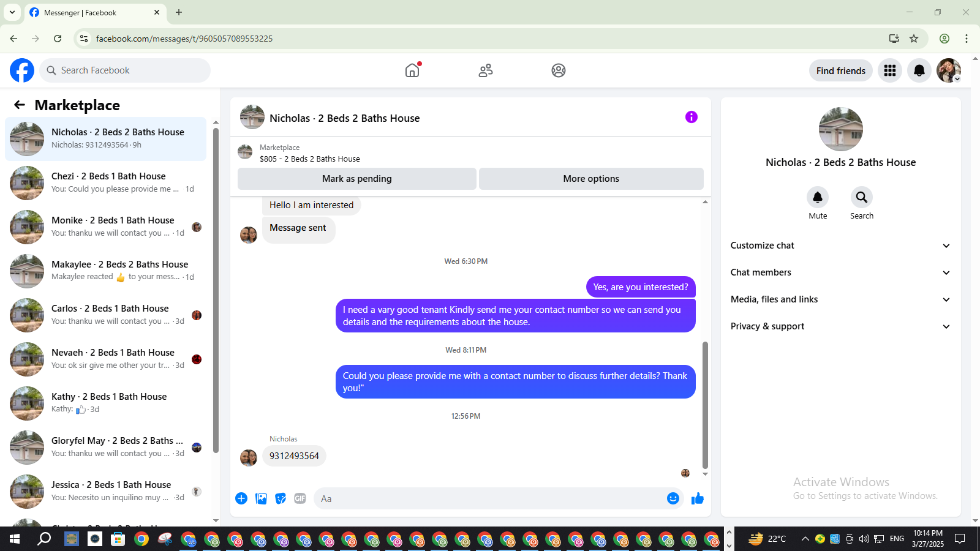
Task: Reload the page in the browser
Action: [58, 39]
